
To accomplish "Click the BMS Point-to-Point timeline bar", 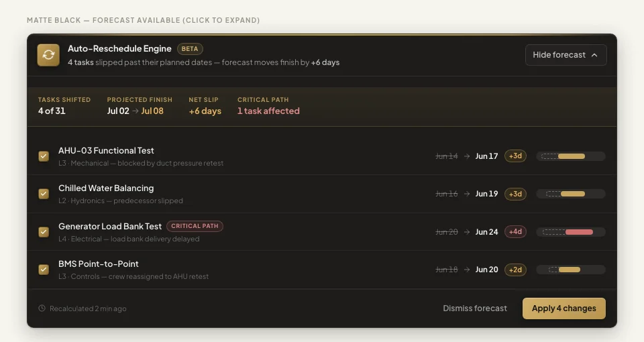I will (x=570, y=270).
